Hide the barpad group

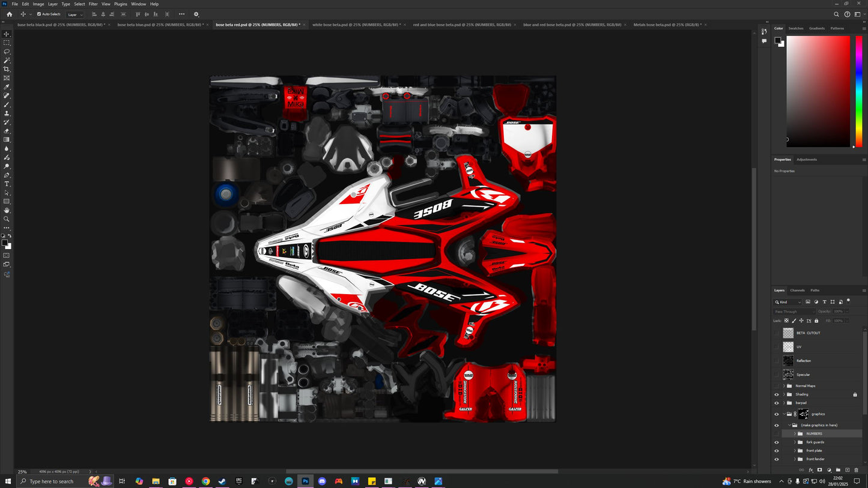[776, 403]
